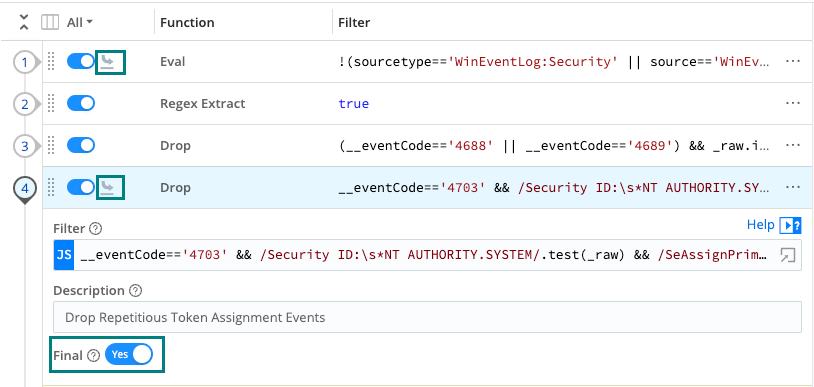Toggle off the Eval function
The width and height of the screenshot is (814, 387).
point(81,61)
